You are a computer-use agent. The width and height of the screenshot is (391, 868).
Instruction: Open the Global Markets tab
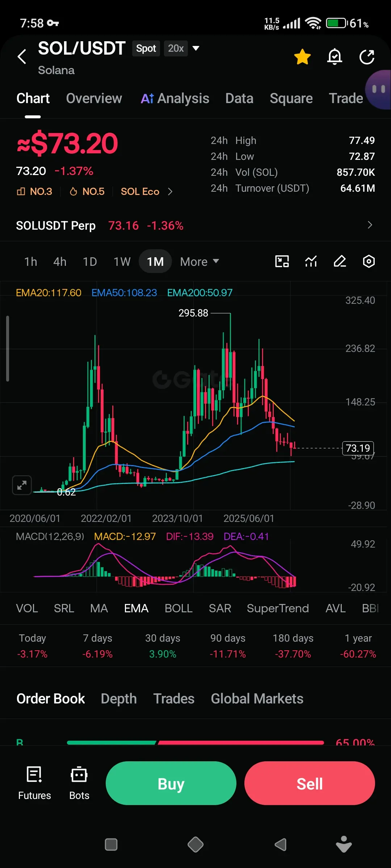(x=257, y=699)
